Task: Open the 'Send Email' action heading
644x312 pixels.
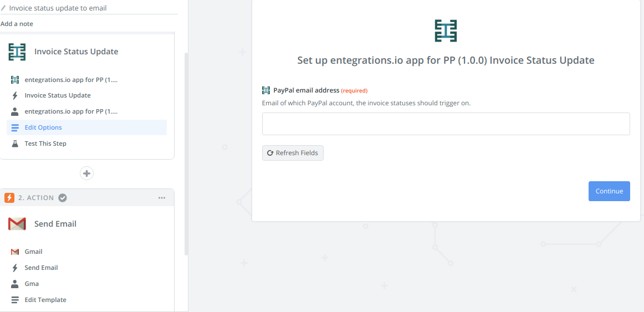Action: click(55, 224)
